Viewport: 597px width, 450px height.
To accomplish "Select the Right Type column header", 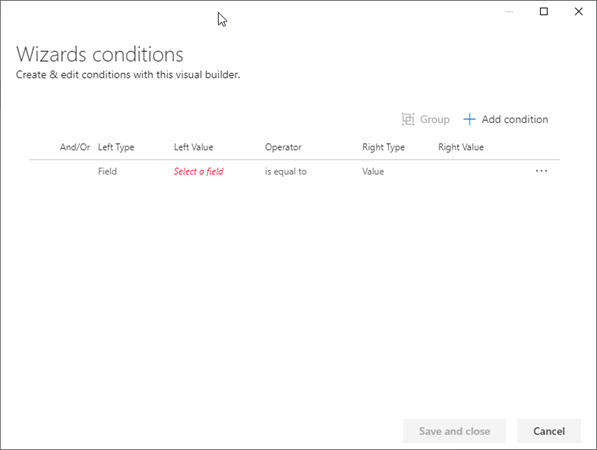I will (x=383, y=147).
